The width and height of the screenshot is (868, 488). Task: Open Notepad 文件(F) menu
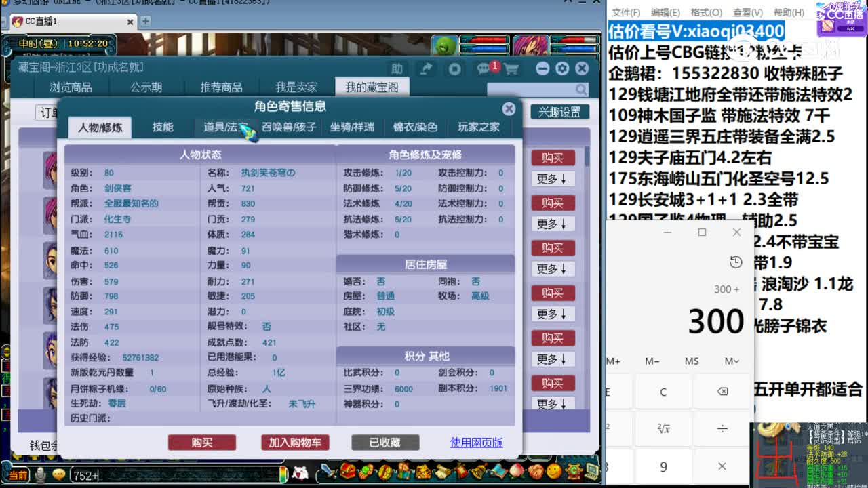click(x=626, y=12)
